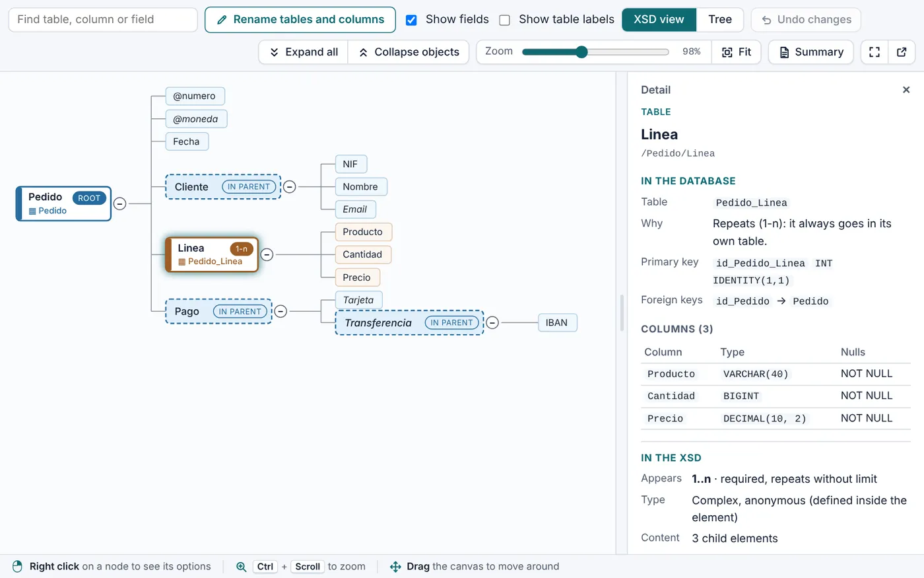The width and height of the screenshot is (924, 578).
Task: Select the Fecha field
Action: coord(187,141)
